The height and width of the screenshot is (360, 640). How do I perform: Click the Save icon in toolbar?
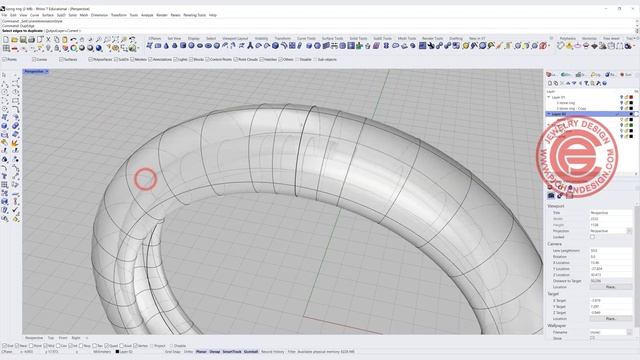[x=23, y=40]
